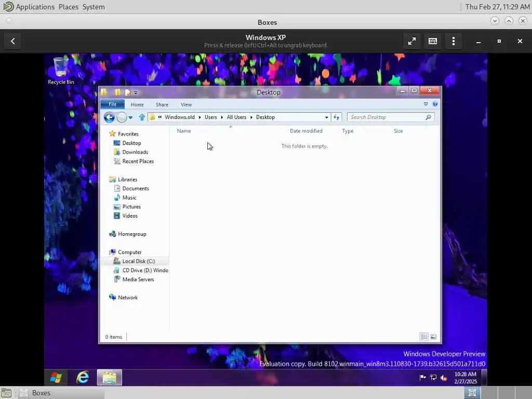Viewport: 532px width, 399px height.
Task: Open the Recycle Bin desktop icon
Action: [61, 71]
